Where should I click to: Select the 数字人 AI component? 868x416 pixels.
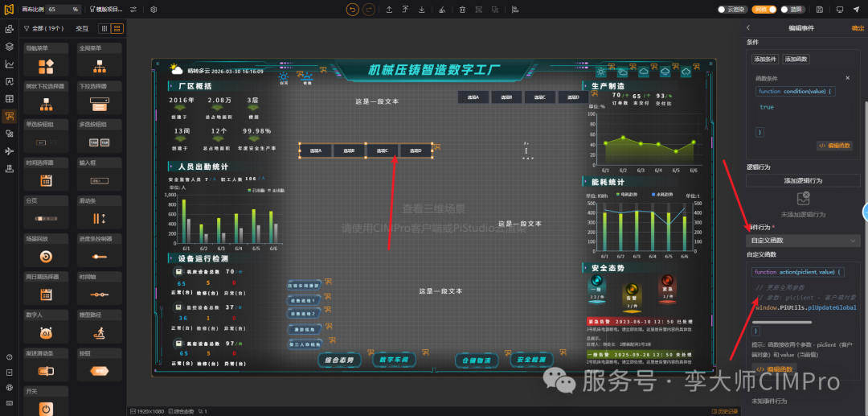46,326
